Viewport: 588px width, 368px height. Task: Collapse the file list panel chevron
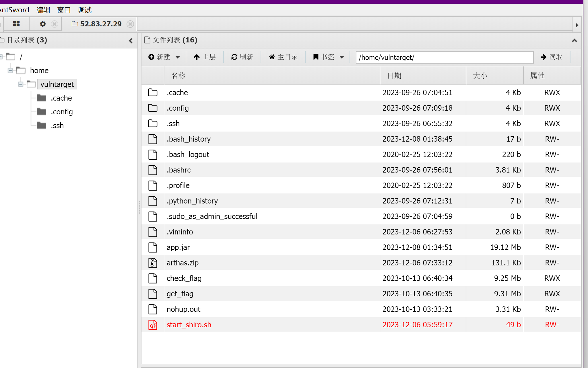[x=574, y=40]
